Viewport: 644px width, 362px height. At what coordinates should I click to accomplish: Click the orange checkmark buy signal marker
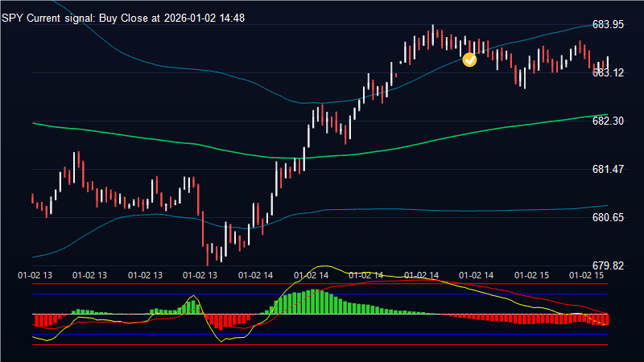pyautogui.click(x=470, y=59)
